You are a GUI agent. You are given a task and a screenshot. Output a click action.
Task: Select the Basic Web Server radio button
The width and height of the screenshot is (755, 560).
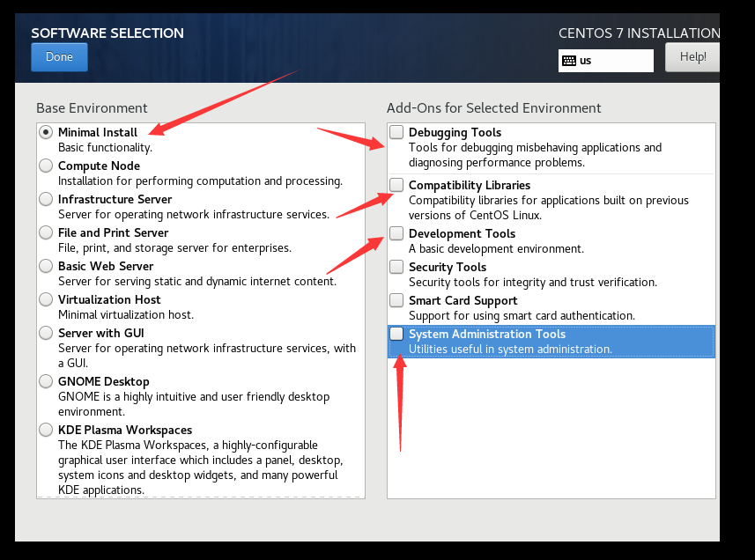pyautogui.click(x=46, y=266)
